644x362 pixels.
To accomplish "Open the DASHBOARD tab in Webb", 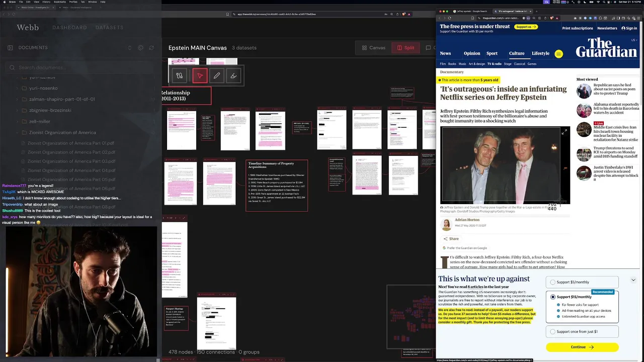I will coord(69,28).
